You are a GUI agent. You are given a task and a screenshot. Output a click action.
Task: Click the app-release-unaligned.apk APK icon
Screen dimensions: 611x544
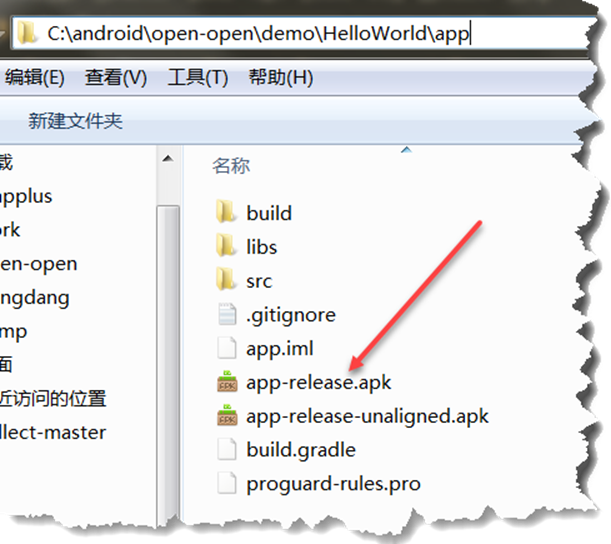227,415
